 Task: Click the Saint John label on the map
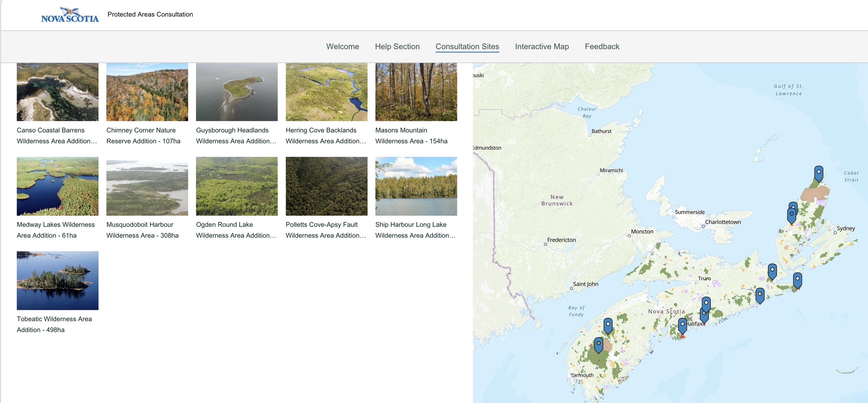tap(585, 284)
